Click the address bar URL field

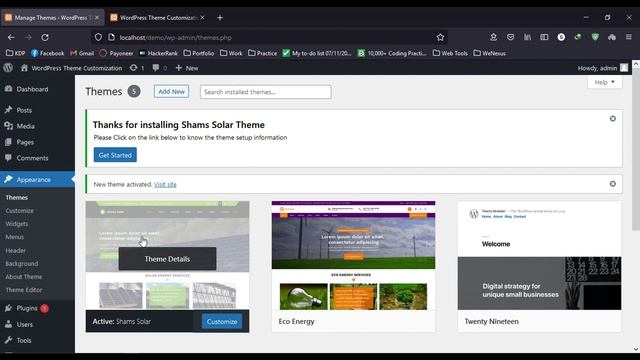pyautogui.click(x=269, y=37)
